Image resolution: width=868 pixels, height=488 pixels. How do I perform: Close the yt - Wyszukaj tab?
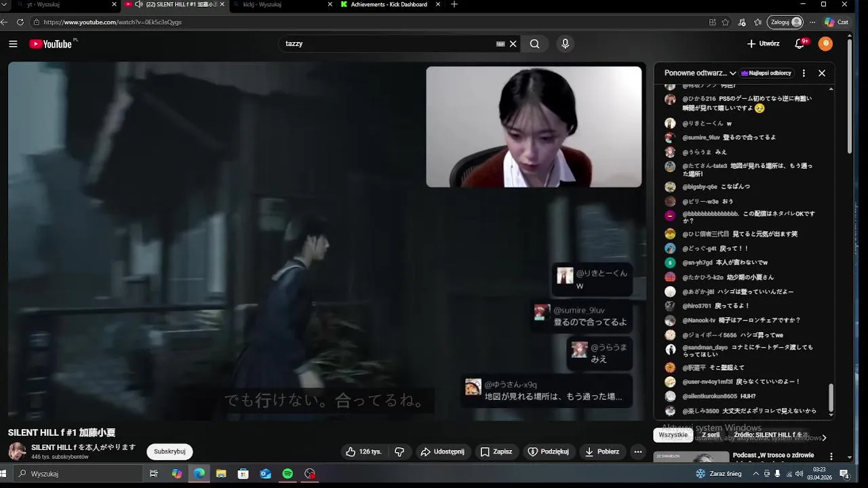114,5
